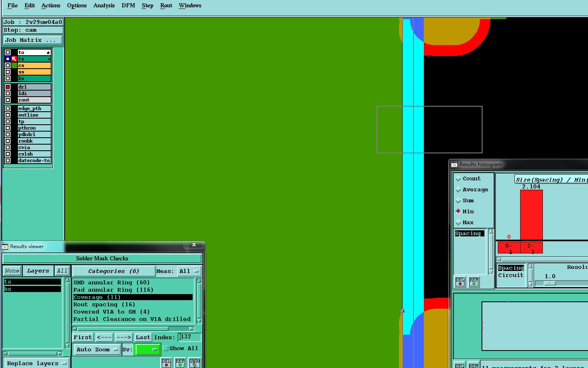
Task: Click the categories list horizontal scrollbar
Action: point(134,329)
